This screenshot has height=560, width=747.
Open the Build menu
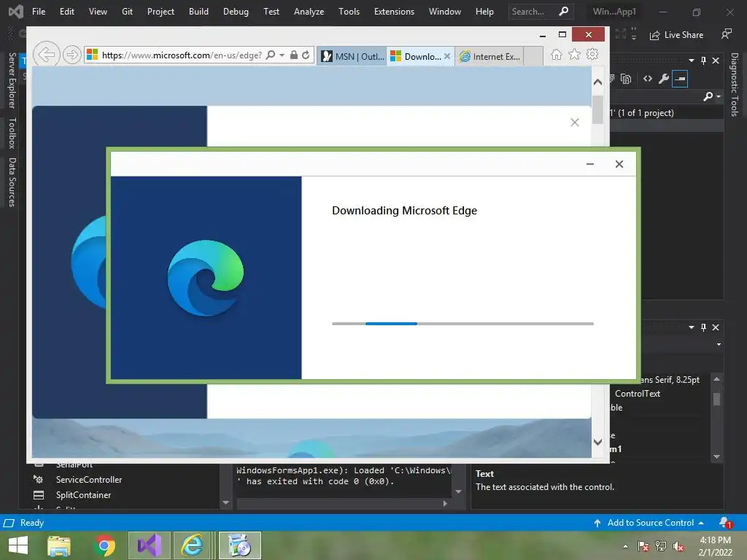point(198,12)
